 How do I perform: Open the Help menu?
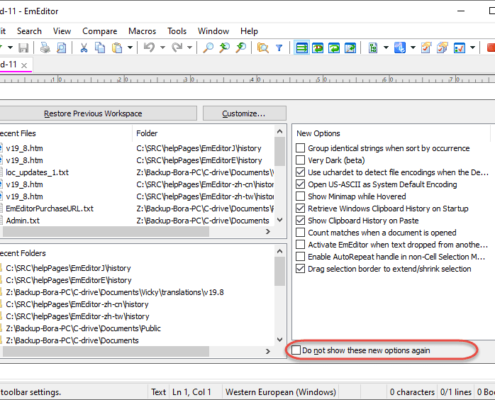tap(249, 31)
